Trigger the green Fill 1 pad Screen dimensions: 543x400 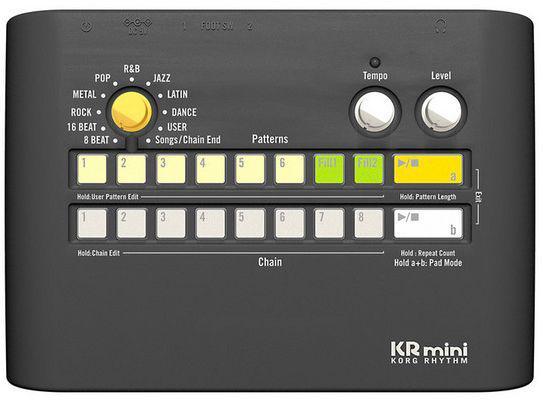329,169
